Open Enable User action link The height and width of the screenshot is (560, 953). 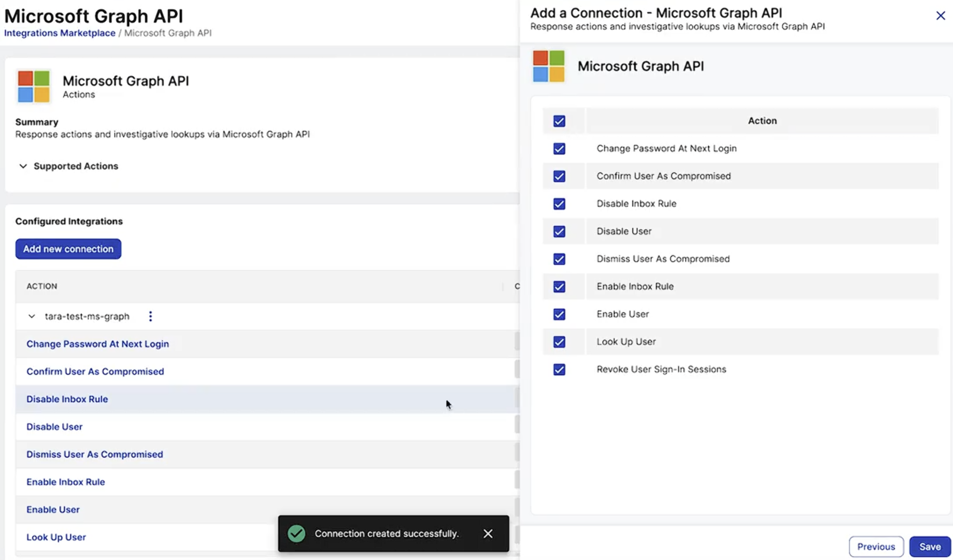[53, 509]
